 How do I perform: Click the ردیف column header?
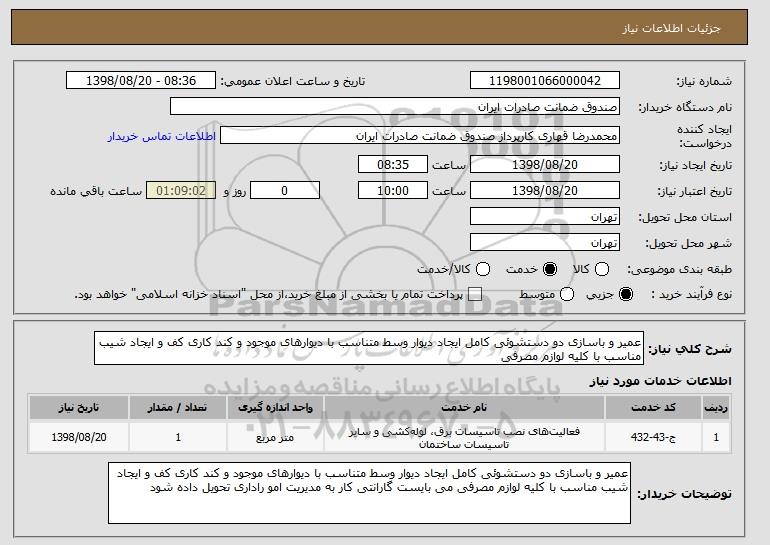(x=716, y=408)
